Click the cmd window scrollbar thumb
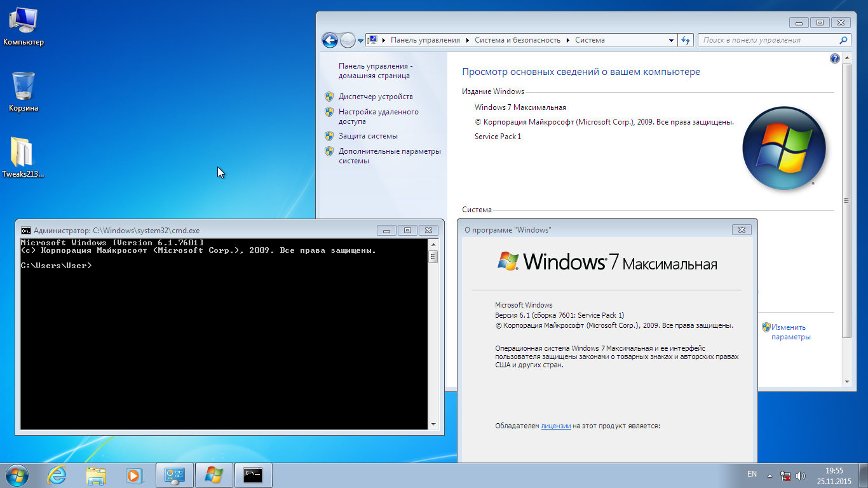Viewport: 868px width, 488px height. [x=433, y=257]
